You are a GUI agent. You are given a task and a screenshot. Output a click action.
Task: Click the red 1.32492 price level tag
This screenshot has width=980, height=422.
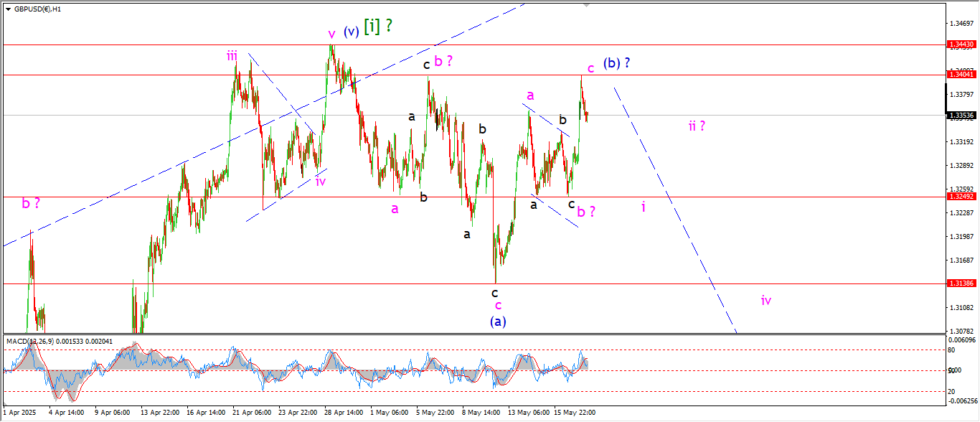click(x=961, y=197)
